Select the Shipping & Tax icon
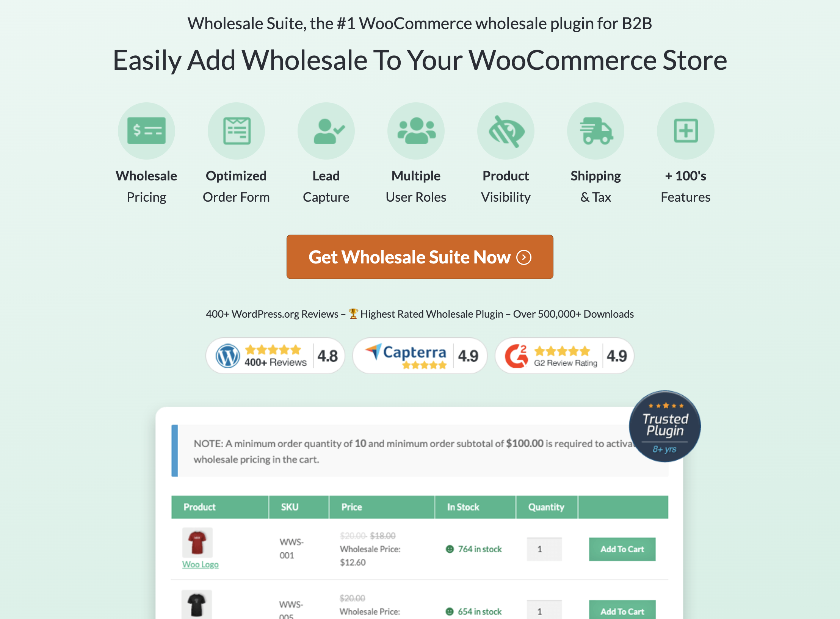Screen dimensions: 840x619 click(595, 130)
